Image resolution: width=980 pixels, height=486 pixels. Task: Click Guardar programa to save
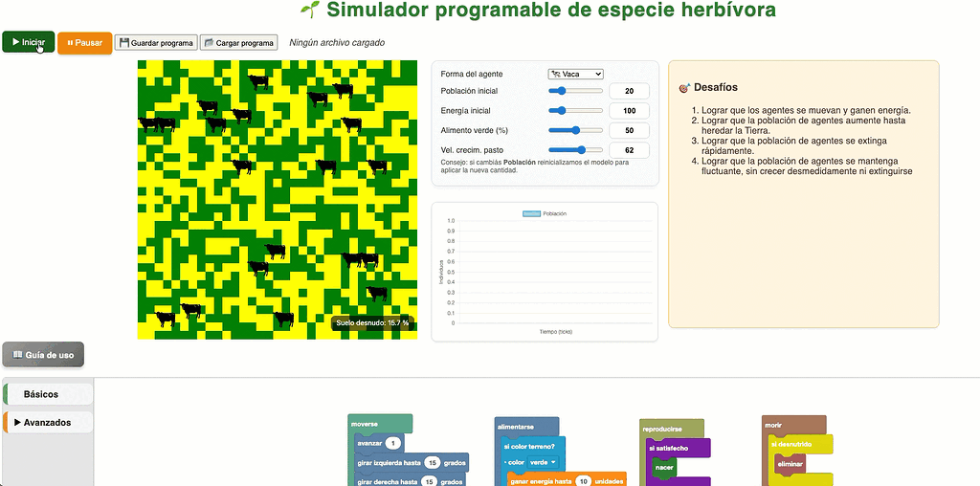pyautogui.click(x=156, y=43)
